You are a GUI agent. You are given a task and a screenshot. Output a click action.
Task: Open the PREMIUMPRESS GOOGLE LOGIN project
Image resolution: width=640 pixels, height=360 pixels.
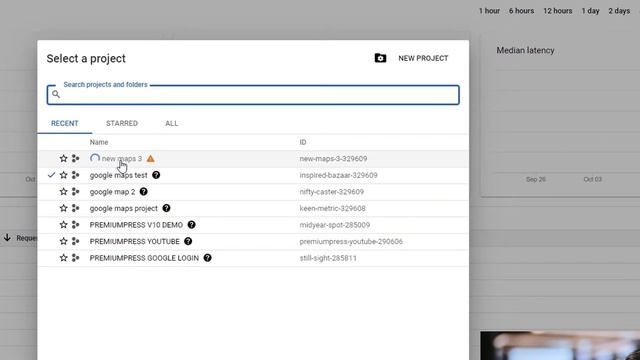pyautogui.click(x=144, y=258)
